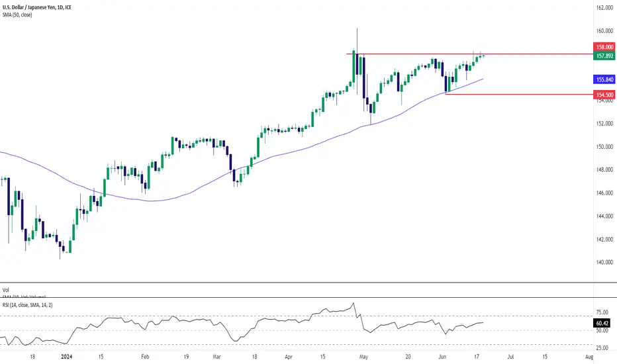The image size is (617, 364).
Task: Click the 19 date label on time axis
Action: point(186,357)
